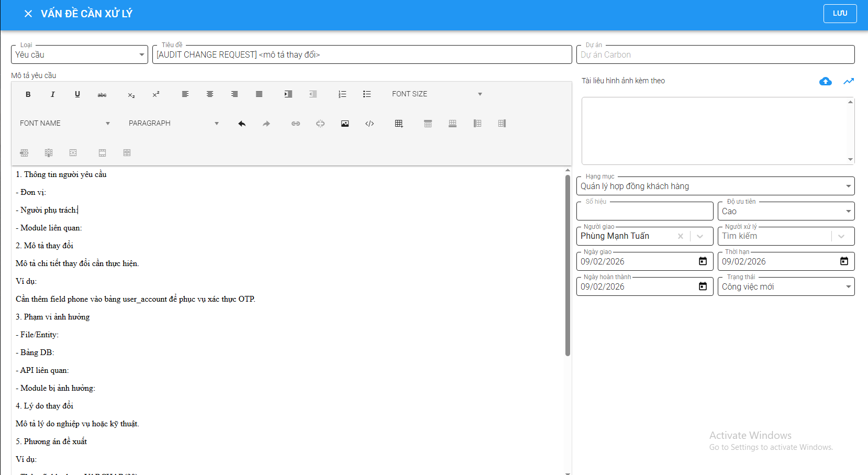The image size is (868, 475).
Task: Insert a table using the table icon
Action: 399,124
